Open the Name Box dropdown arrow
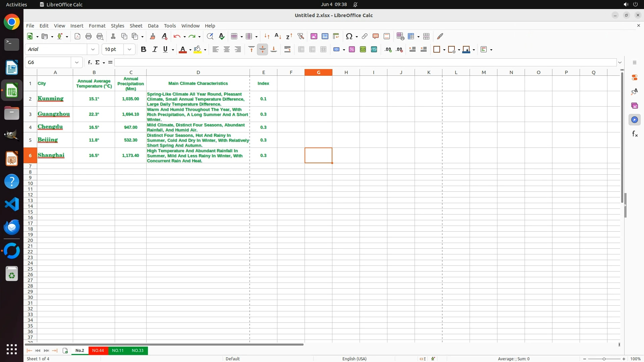 77,62
